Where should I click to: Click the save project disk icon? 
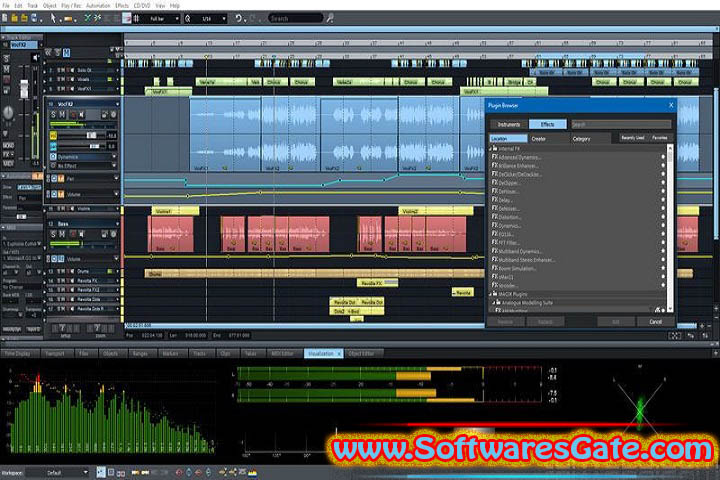coord(34,18)
